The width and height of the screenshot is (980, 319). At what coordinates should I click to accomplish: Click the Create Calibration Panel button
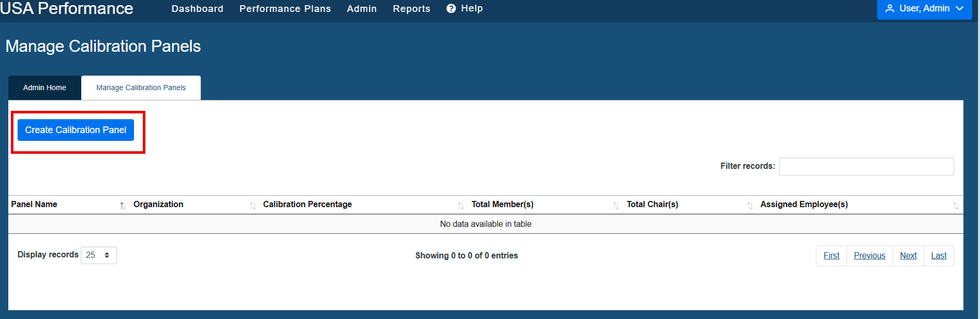76,130
